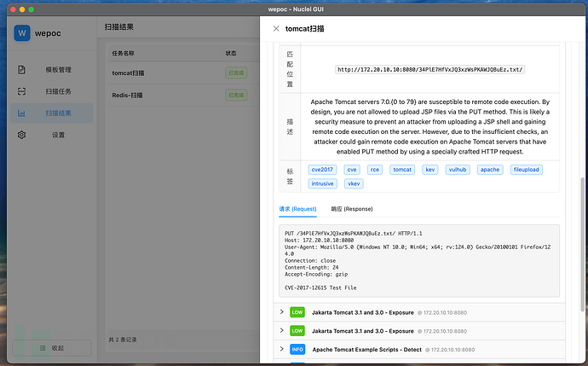This screenshot has height=366, width=588.
Task: Switch to the 响应 (Response) tab
Action: coord(352,209)
